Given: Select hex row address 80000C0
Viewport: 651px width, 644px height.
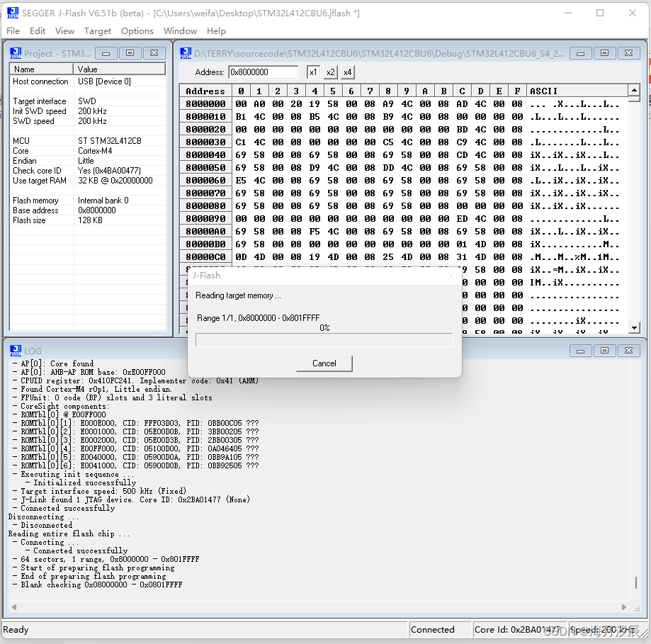Looking at the screenshot, I should [x=205, y=257].
